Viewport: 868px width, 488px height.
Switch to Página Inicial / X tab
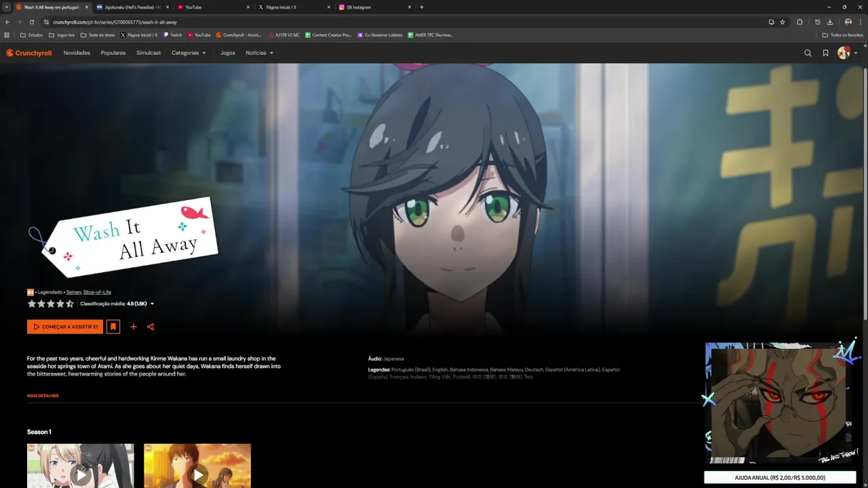295,7
